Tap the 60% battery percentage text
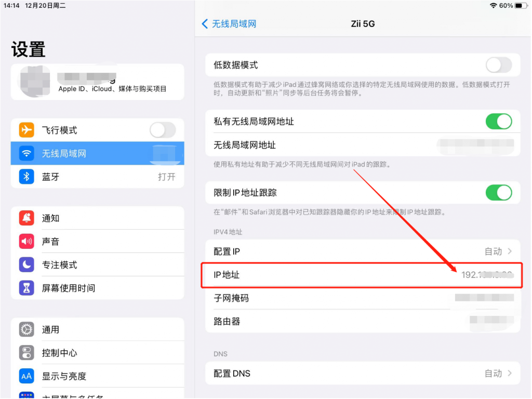Image resolution: width=532 pixels, height=399 pixels. pos(506,5)
